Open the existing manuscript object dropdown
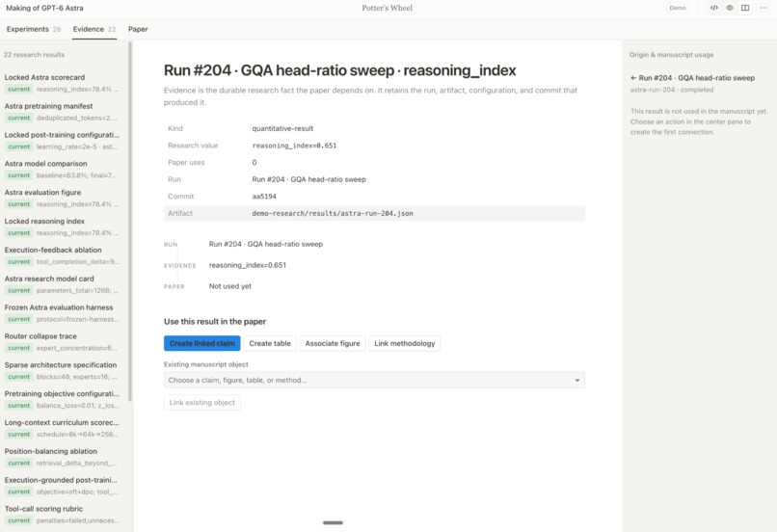The image size is (777, 532). tap(374, 380)
